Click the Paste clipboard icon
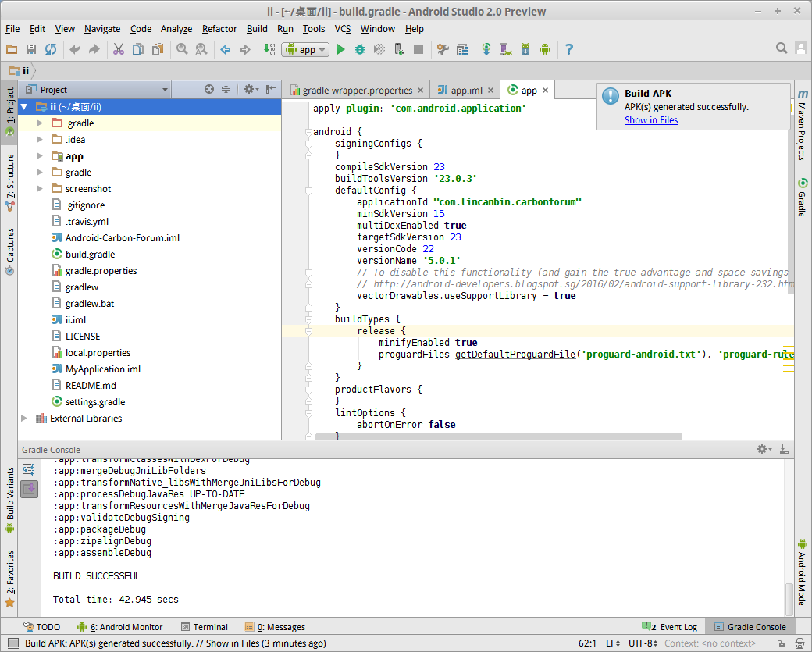 click(x=158, y=49)
